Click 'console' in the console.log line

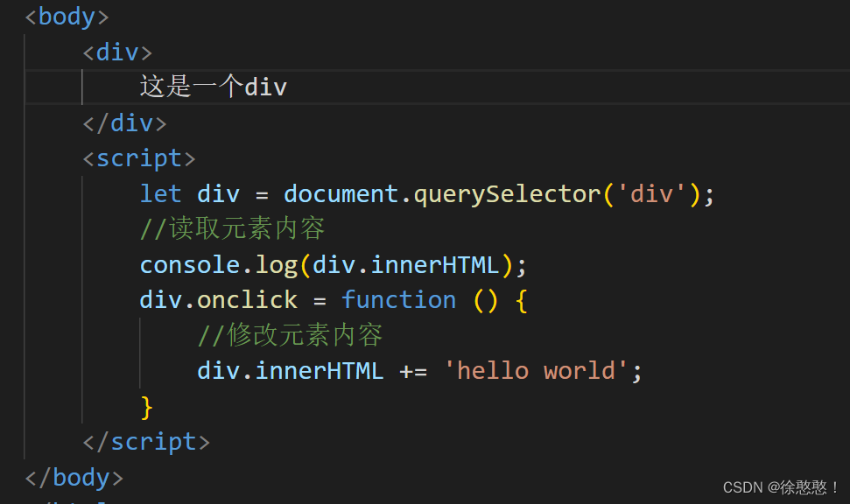point(190,265)
